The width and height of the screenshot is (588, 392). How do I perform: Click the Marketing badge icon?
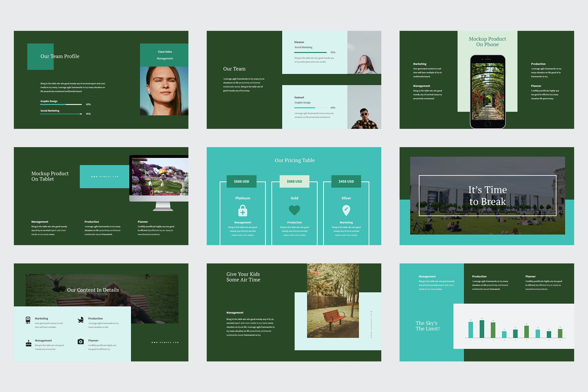click(28, 320)
